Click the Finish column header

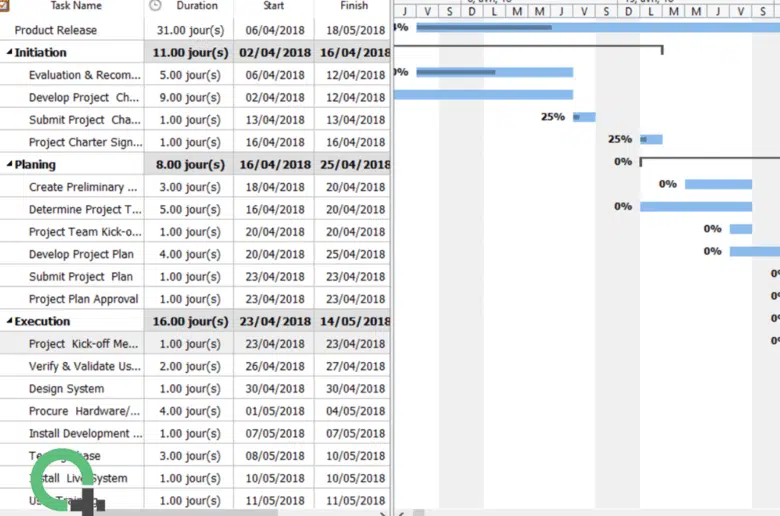(x=353, y=5)
